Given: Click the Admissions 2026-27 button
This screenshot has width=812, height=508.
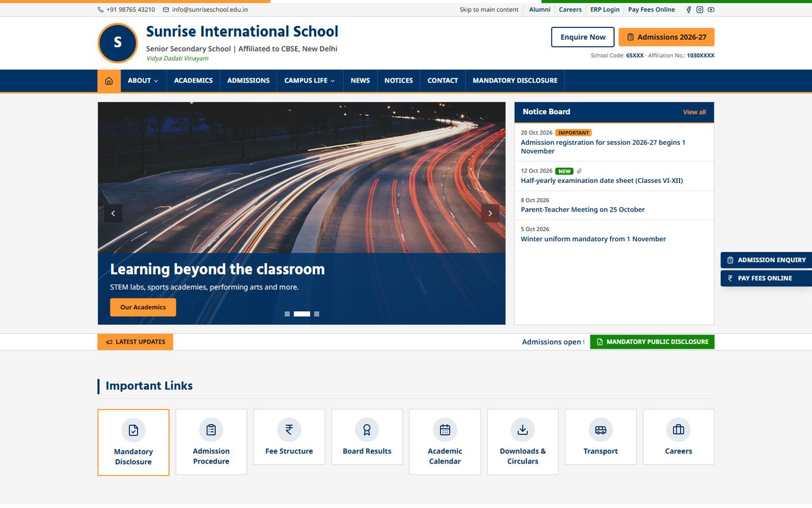Looking at the screenshot, I should point(667,37).
